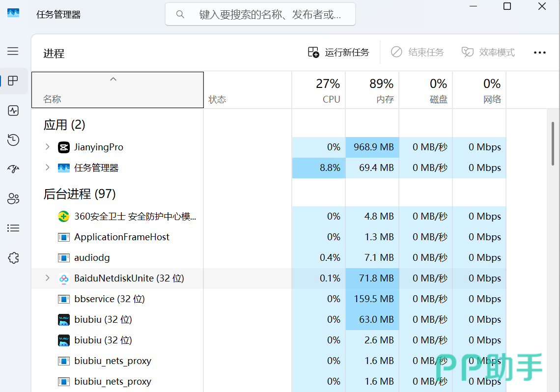Open the more options ellipsis menu
The width and height of the screenshot is (560, 392).
point(540,53)
